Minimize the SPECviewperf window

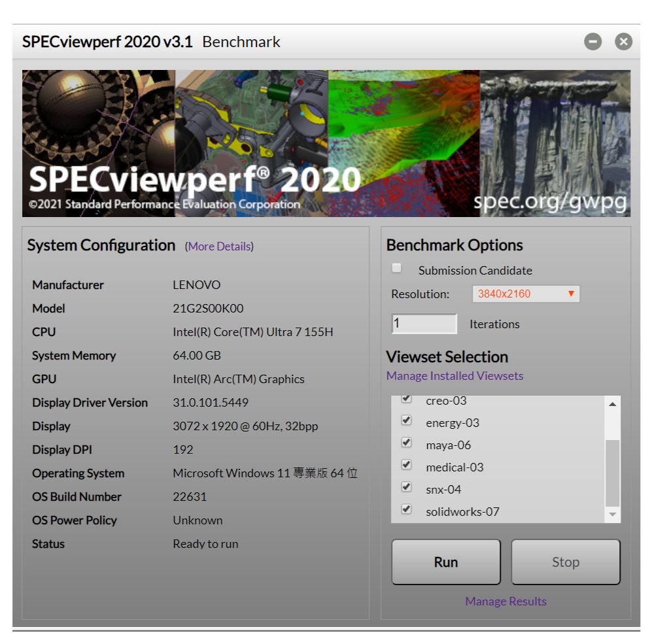click(593, 42)
